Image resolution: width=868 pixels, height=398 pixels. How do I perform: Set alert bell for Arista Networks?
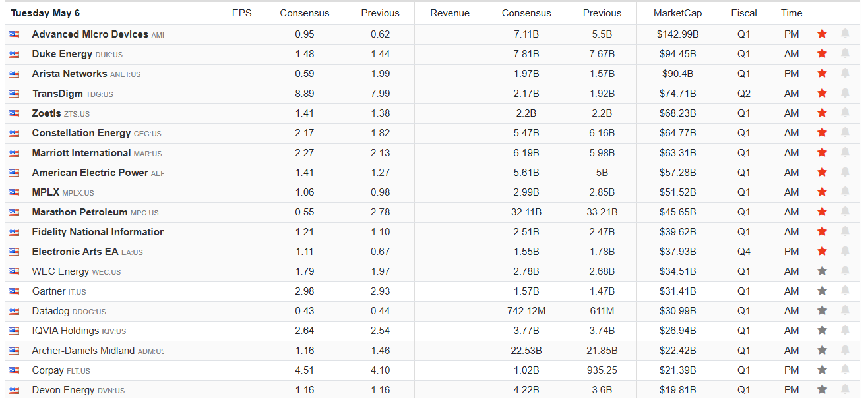(845, 73)
